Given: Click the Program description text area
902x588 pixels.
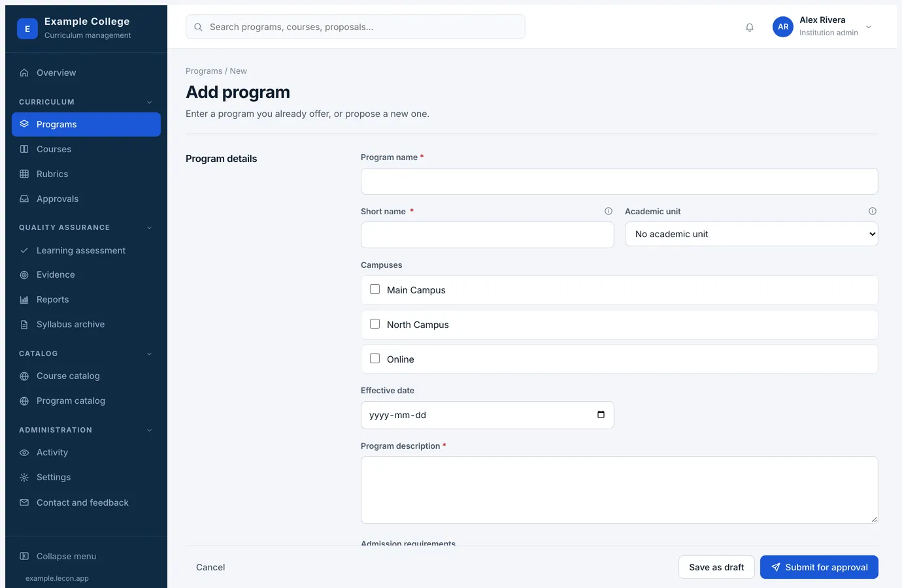Looking at the screenshot, I should tap(619, 490).
